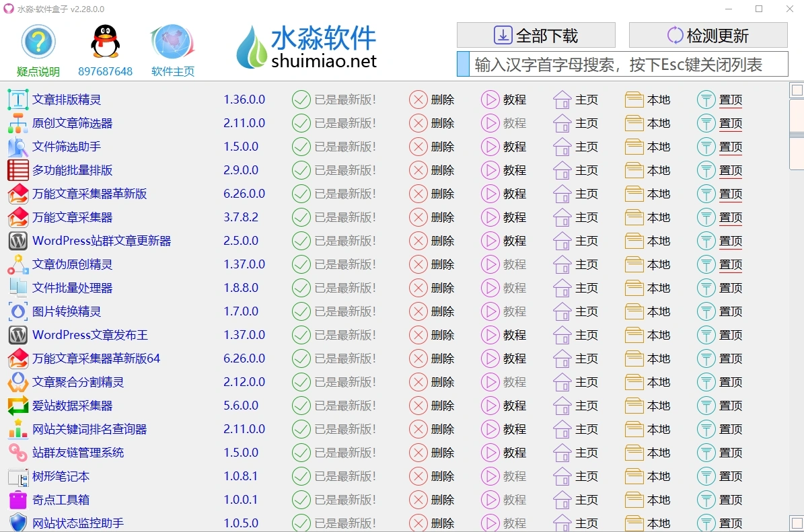
Task: Delete 文章排版精灵 via its 删除 icon
Action: 418,100
